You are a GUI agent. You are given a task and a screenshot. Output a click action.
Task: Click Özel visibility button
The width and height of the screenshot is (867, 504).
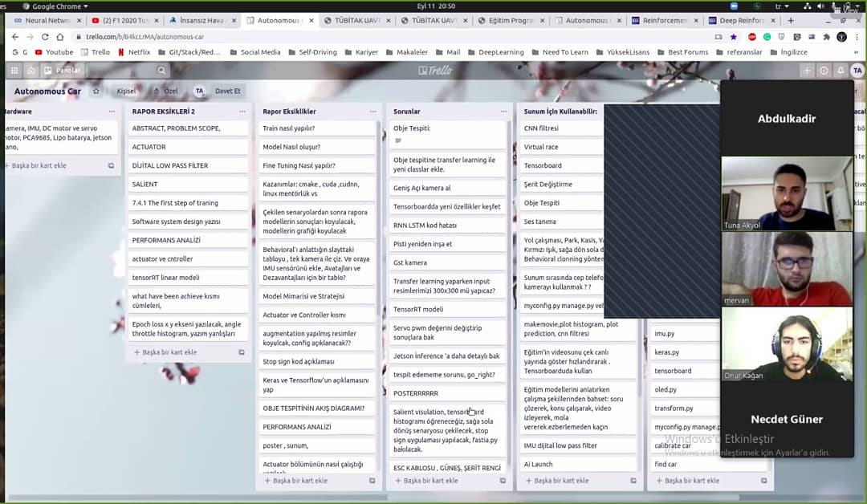(x=166, y=91)
